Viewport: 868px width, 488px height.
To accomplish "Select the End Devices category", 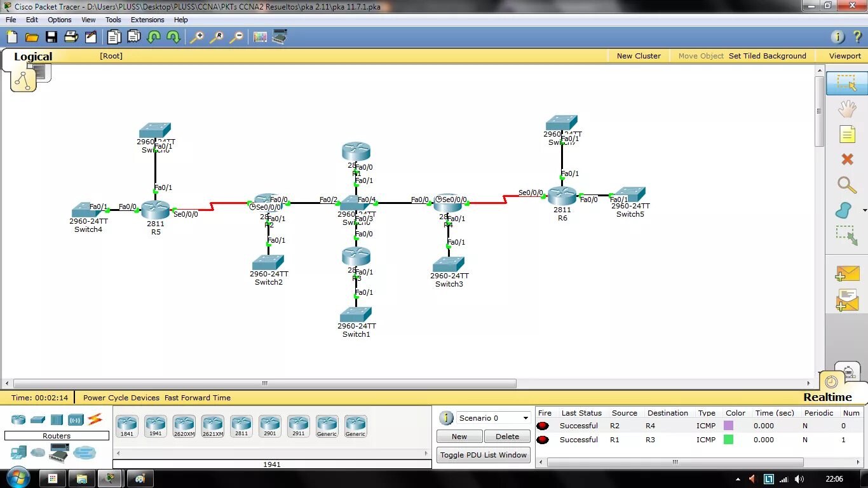I will [x=18, y=452].
